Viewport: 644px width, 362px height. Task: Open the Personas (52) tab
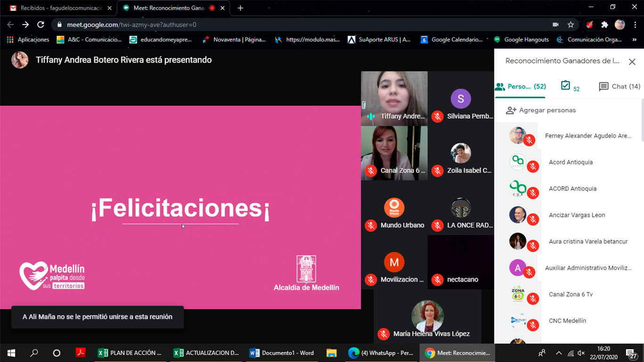pyautogui.click(x=520, y=86)
